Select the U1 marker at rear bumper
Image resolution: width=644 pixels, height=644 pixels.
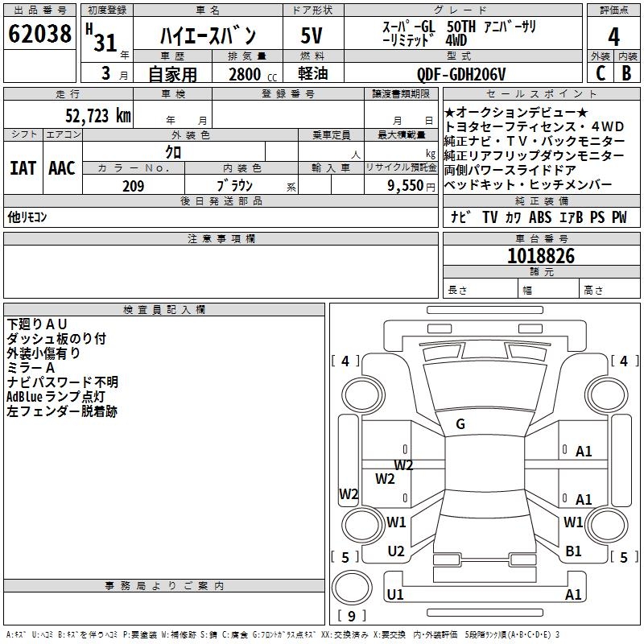coord(395,595)
